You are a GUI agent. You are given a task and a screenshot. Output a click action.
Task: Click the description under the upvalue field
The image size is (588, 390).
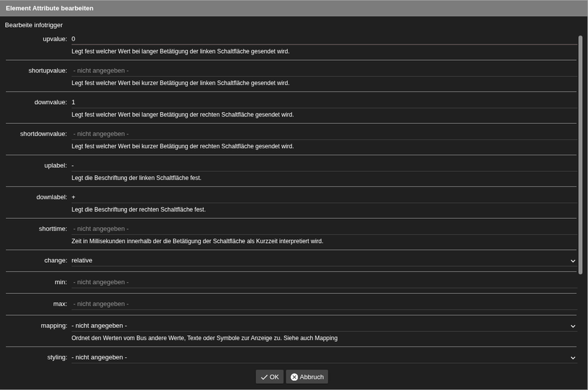point(180,51)
